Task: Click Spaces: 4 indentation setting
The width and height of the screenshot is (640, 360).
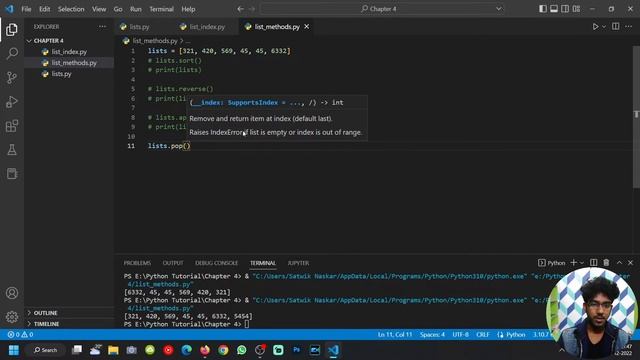Action: point(432,334)
